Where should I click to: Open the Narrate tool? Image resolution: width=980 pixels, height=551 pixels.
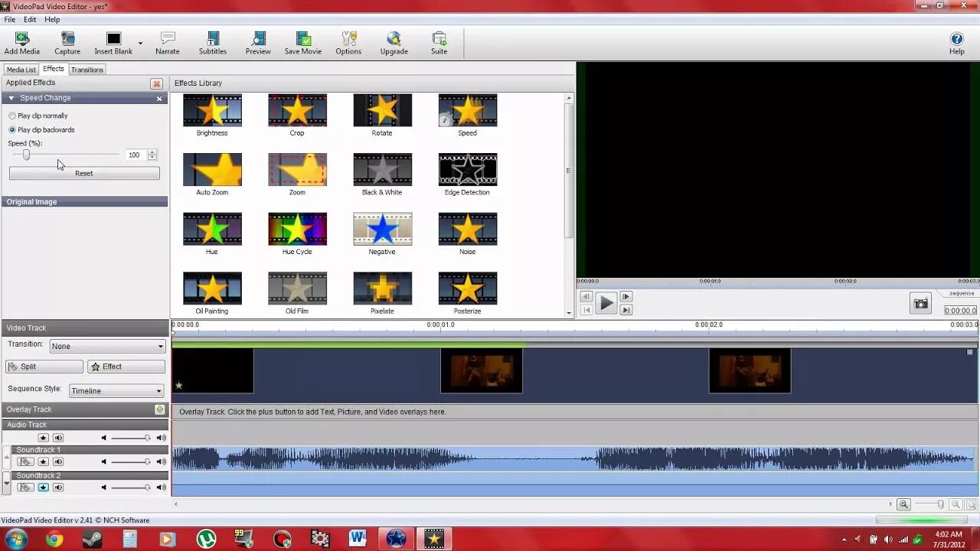(x=168, y=44)
